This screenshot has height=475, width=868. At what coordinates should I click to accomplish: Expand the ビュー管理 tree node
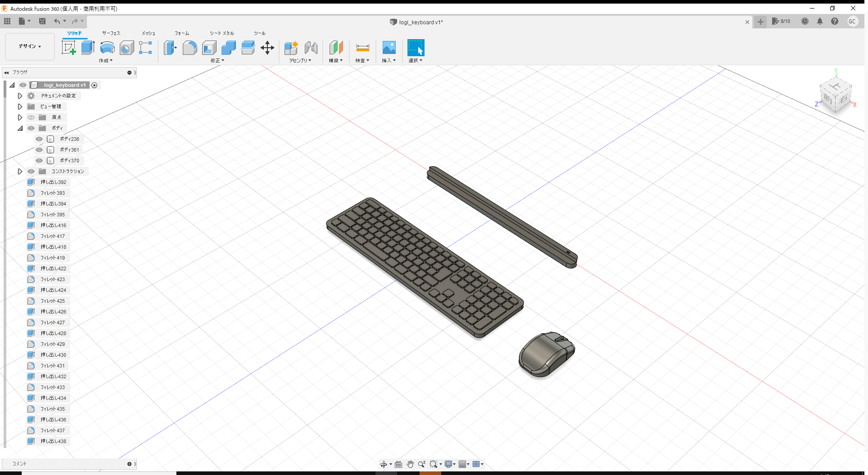[20, 107]
